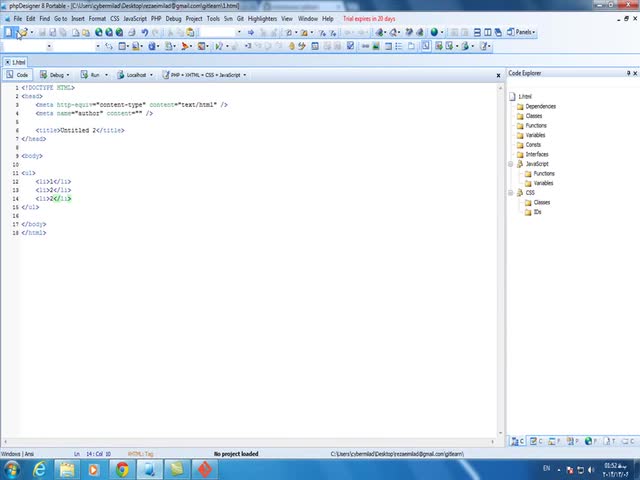Click the split vertically layout icon
This screenshot has height=480, width=640.
[488, 32]
